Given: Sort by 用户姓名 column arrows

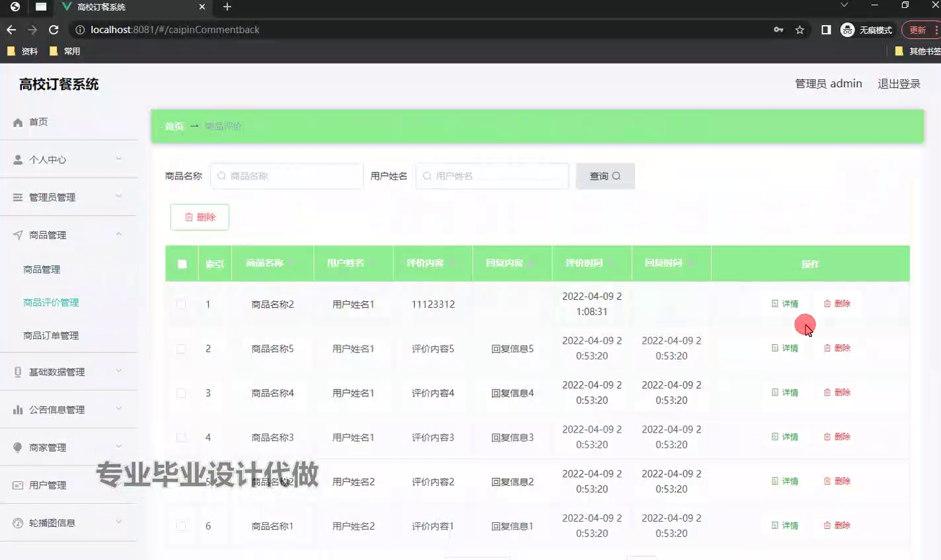Looking at the screenshot, I should [371, 263].
